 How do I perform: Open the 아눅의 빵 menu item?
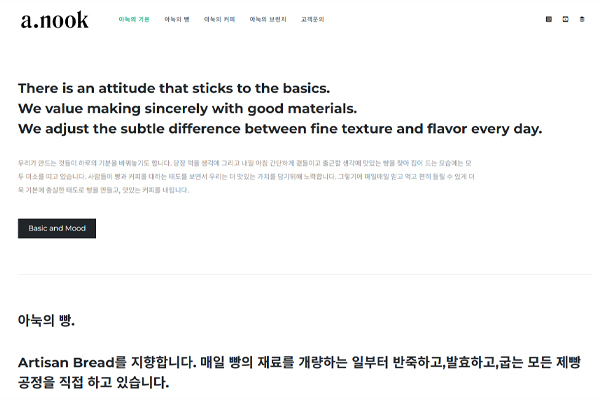[x=177, y=19]
